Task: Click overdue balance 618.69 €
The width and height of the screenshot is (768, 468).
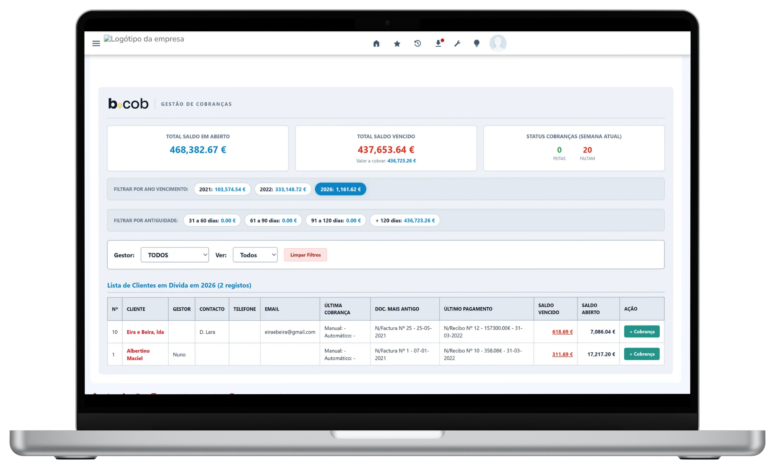Action: 562,332
